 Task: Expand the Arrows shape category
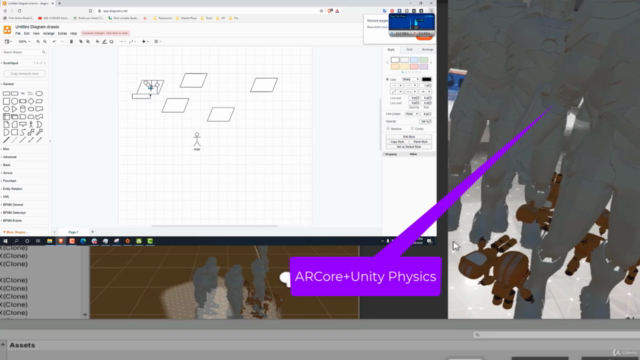point(8,173)
